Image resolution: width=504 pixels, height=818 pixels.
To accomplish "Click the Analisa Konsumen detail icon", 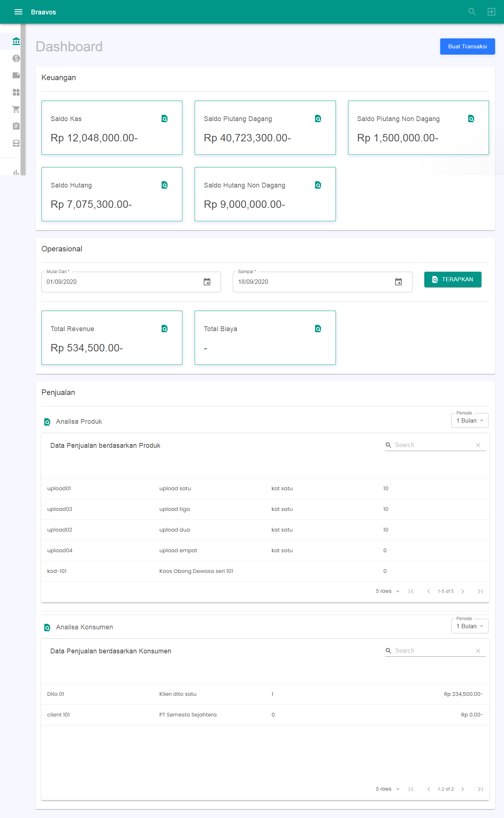I will click(x=47, y=628).
